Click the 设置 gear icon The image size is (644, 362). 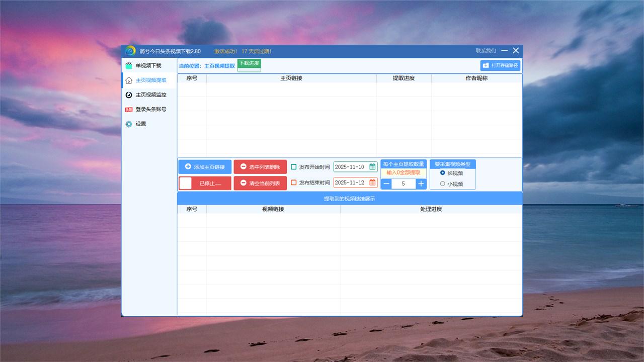(129, 124)
